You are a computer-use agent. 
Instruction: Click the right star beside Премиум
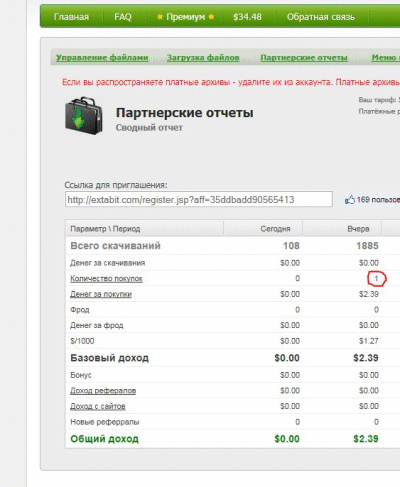pyautogui.click(x=211, y=17)
